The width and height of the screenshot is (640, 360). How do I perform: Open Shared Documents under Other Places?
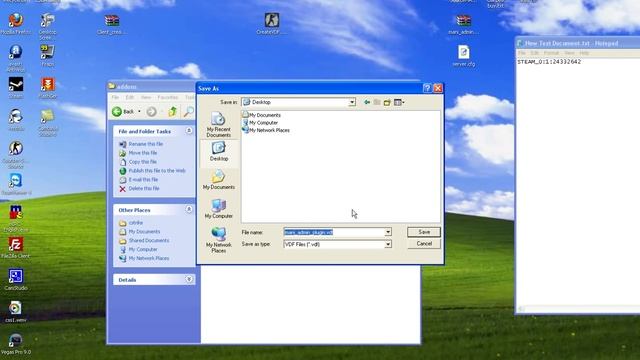pyautogui.click(x=149, y=240)
